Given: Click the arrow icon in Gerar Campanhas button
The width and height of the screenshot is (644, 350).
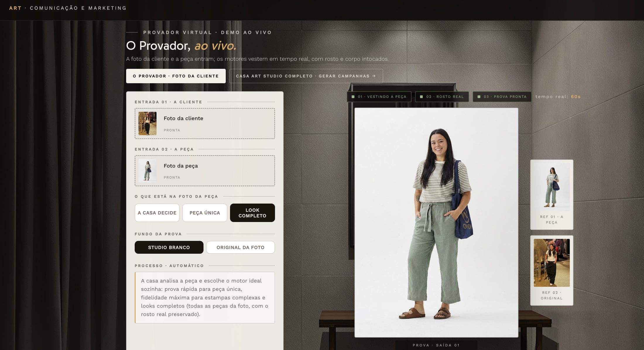Looking at the screenshot, I should click(374, 76).
